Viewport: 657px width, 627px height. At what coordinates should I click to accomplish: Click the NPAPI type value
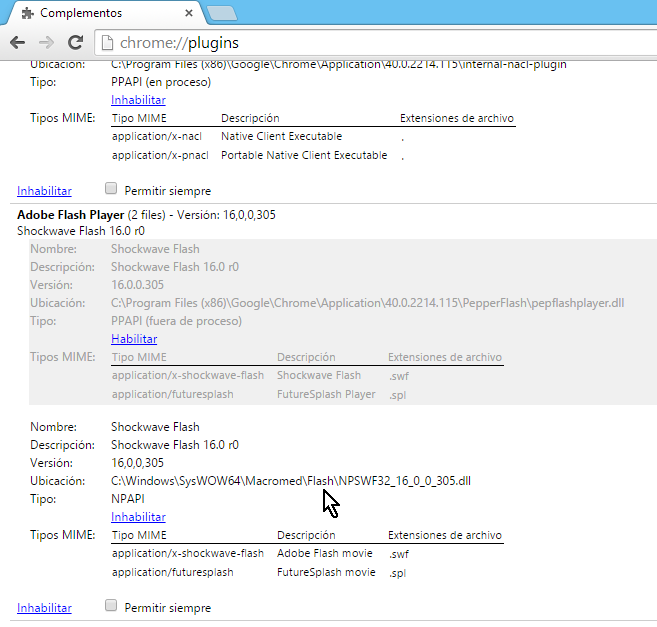[x=128, y=499]
